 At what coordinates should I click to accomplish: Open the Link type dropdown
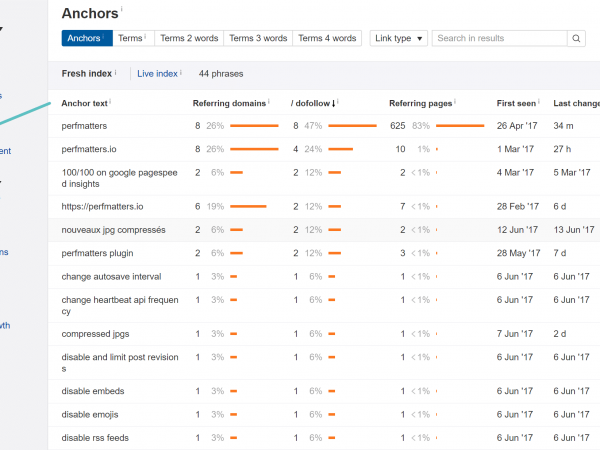(x=398, y=39)
